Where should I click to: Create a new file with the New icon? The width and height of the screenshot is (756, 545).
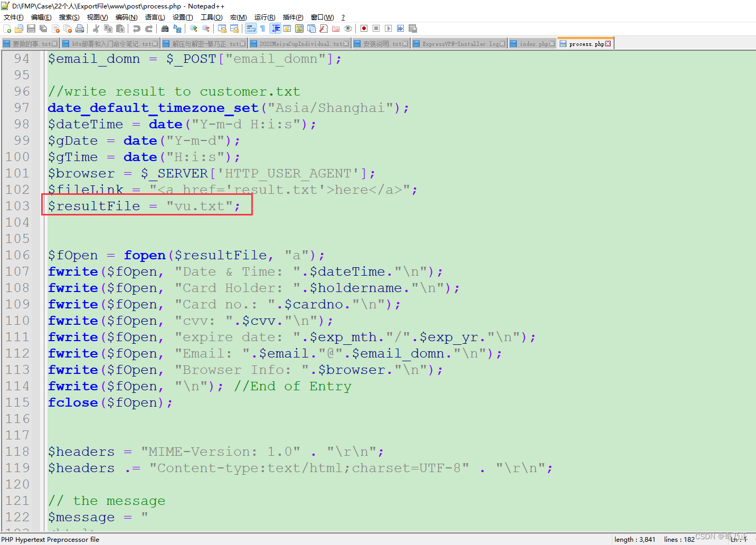7,29
